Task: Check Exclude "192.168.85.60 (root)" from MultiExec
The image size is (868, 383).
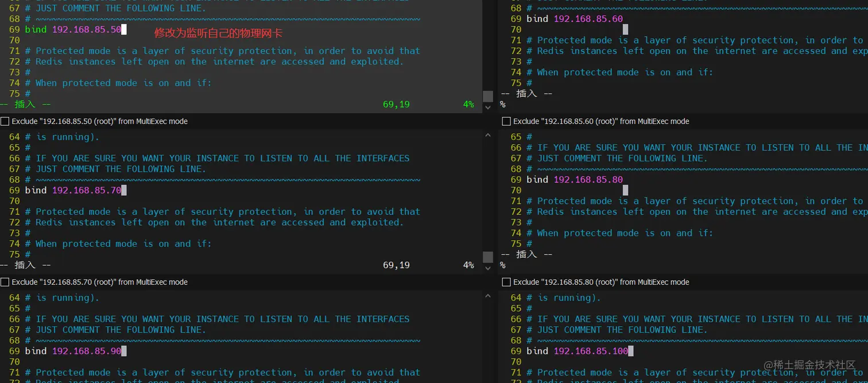Action: point(506,121)
